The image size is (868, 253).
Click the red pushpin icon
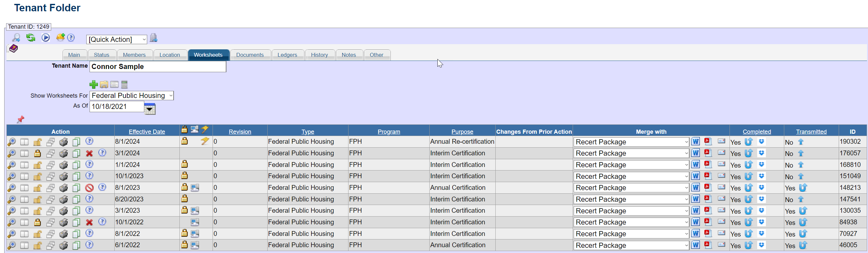[x=21, y=120]
